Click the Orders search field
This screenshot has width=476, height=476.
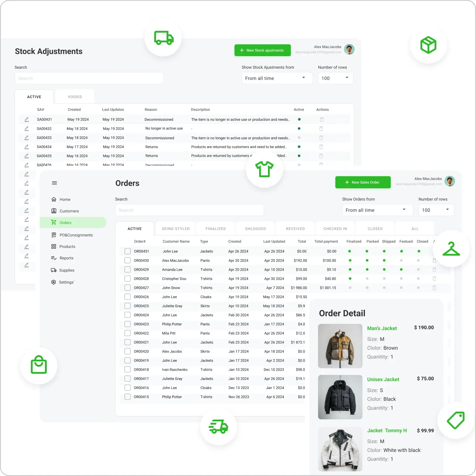[189, 210]
